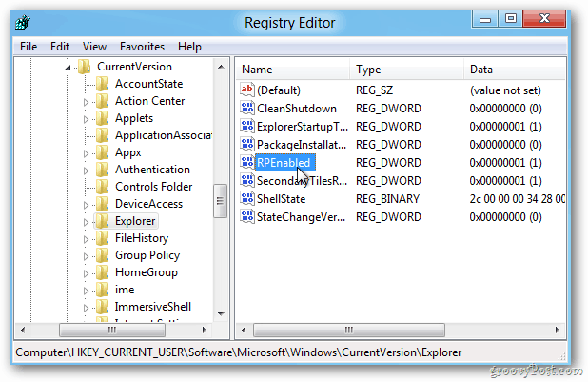588x382 pixels.
Task: Click the ApplicationAssocia folder icon
Action: pos(102,135)
